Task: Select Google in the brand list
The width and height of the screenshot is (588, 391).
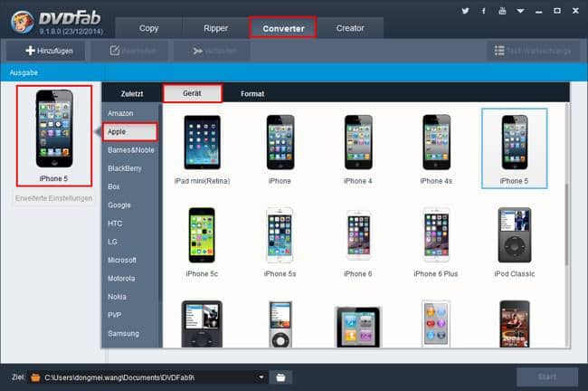Action: 130,205
